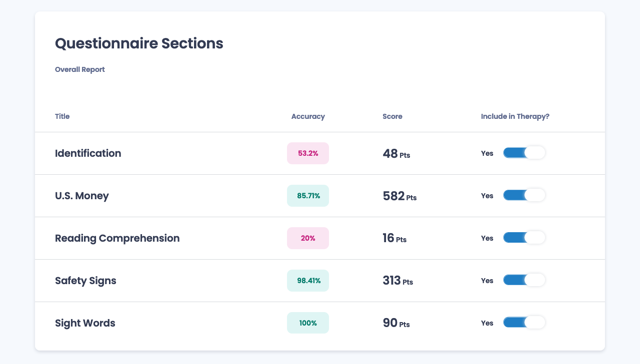Click the 53.2% accuracy badge
The height and width of the screenshot is (364, 640).
point(308,153)
